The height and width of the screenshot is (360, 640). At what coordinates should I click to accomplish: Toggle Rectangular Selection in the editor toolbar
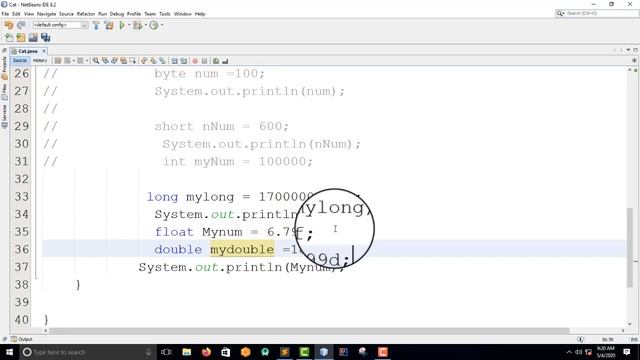133,61
